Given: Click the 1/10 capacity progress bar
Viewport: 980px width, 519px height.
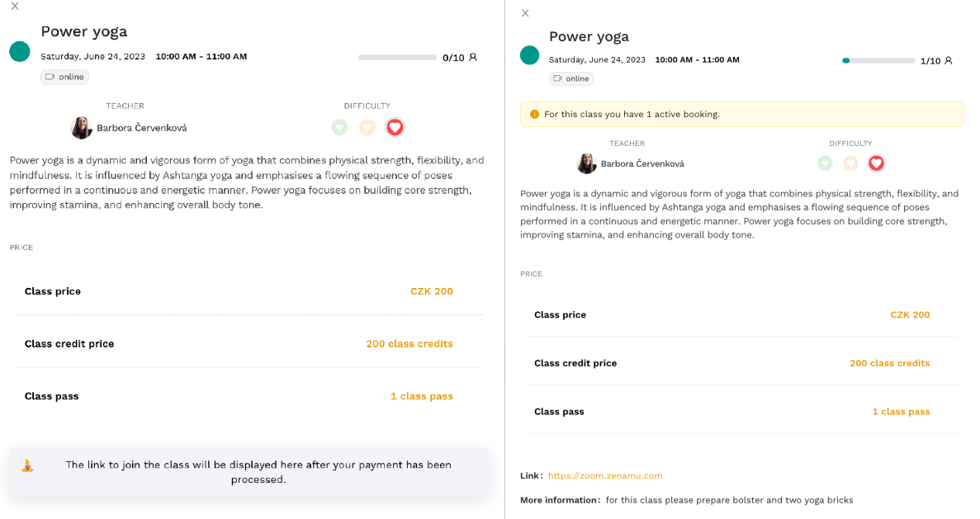Looking at the screenshot, I should click(x=878, y=60).
